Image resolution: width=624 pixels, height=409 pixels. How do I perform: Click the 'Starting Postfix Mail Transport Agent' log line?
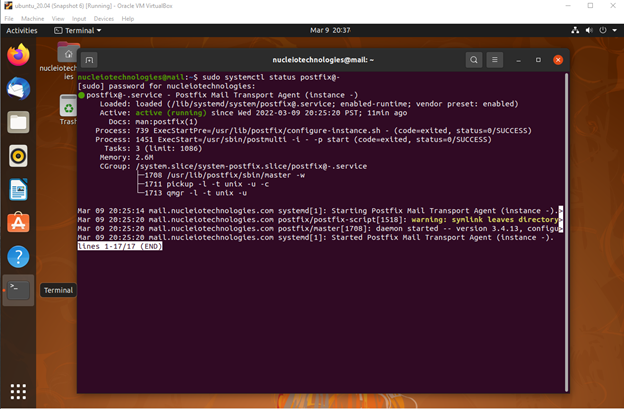coord(318,211)
